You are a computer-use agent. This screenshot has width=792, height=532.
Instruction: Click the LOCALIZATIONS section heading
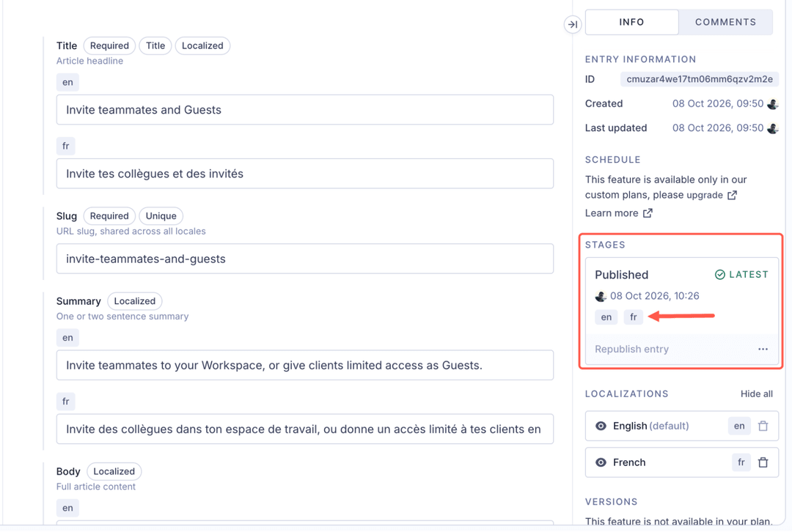point(626,394)
